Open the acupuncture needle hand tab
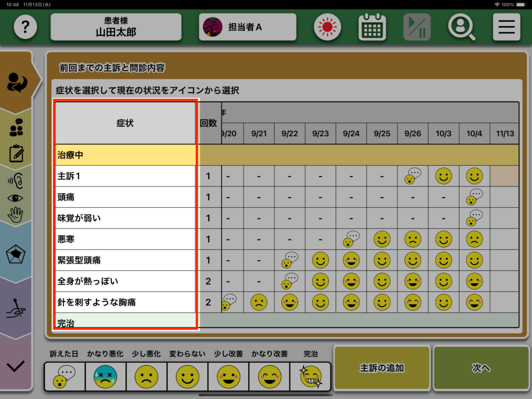This screenshot has width=532, height=399. (17, 309)
